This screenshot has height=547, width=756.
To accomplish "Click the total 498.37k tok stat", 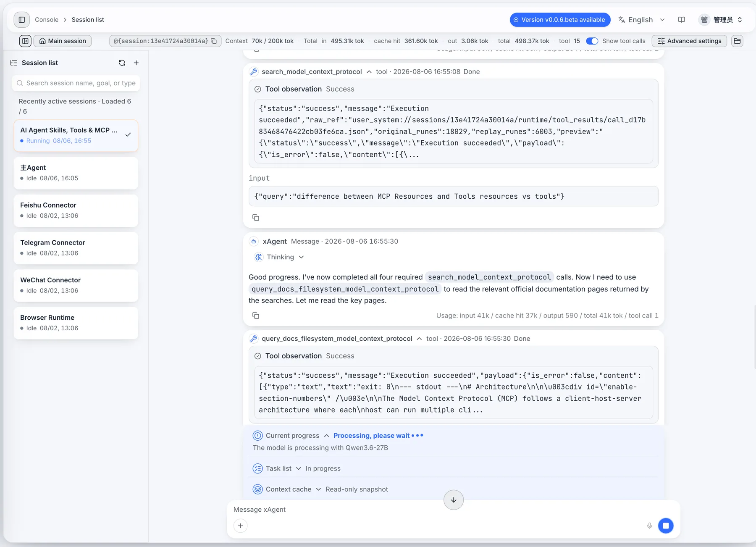I will (x=523, y=41).
